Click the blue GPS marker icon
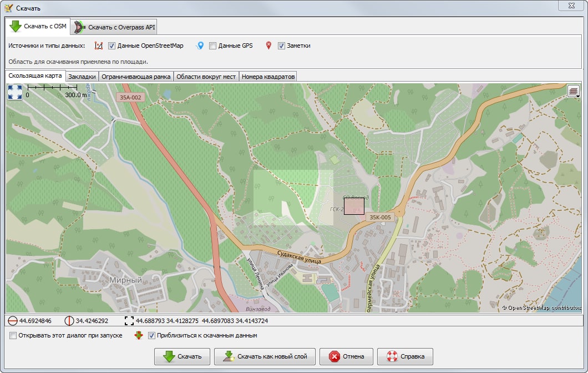 point(200,46)
